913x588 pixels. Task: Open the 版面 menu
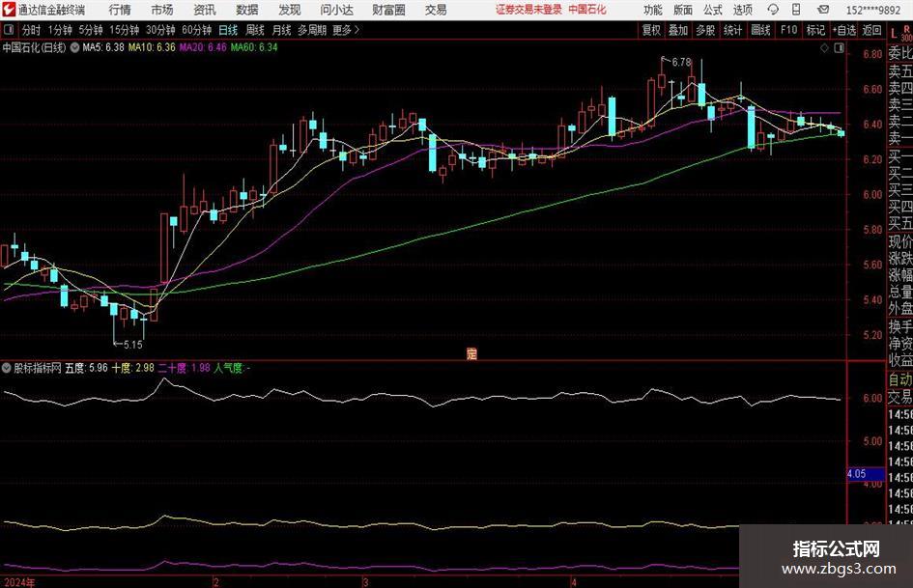pos(683,10)
